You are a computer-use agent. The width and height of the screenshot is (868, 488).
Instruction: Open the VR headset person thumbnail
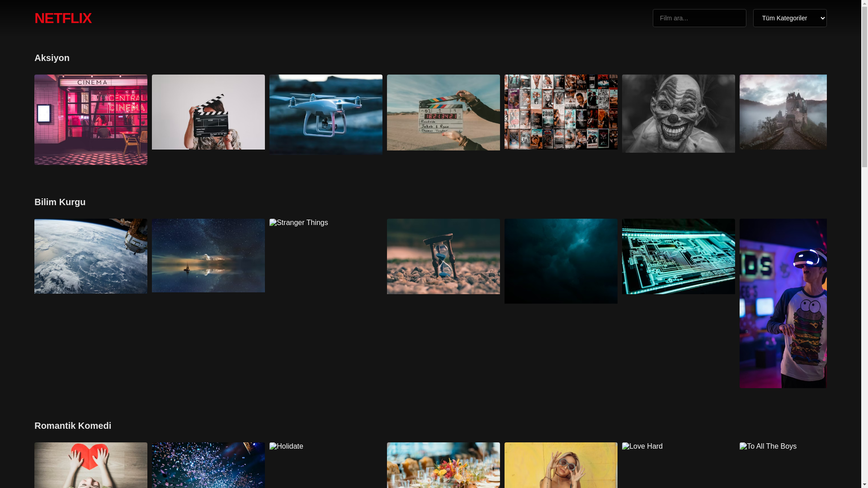783,303
